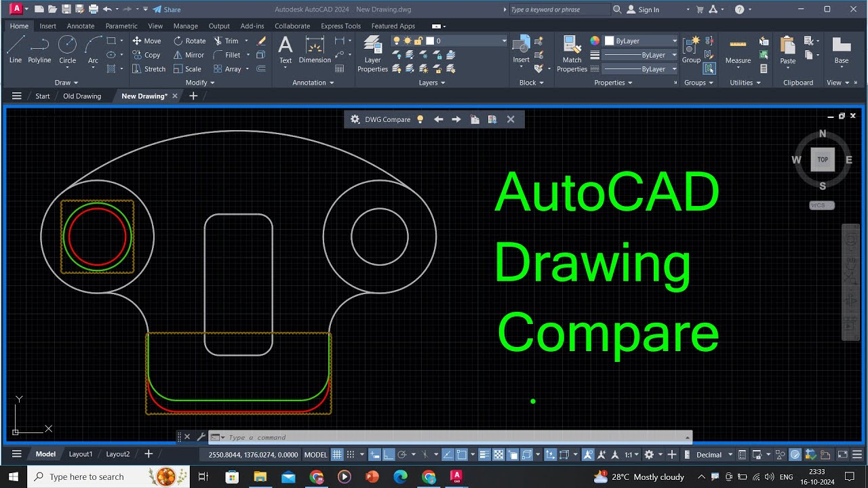Select the Dimension tool
868x488 pixels.
tap(315, 49)
